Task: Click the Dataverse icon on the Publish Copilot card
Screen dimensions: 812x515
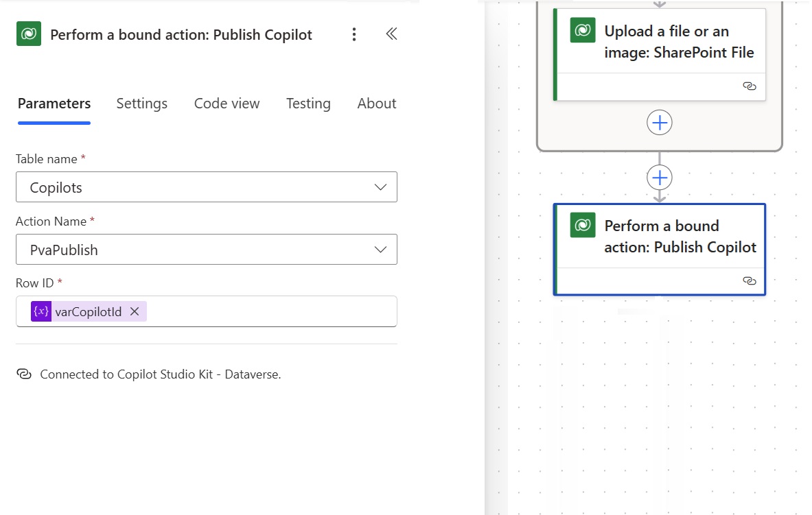Action: click(x=582, y=226)
